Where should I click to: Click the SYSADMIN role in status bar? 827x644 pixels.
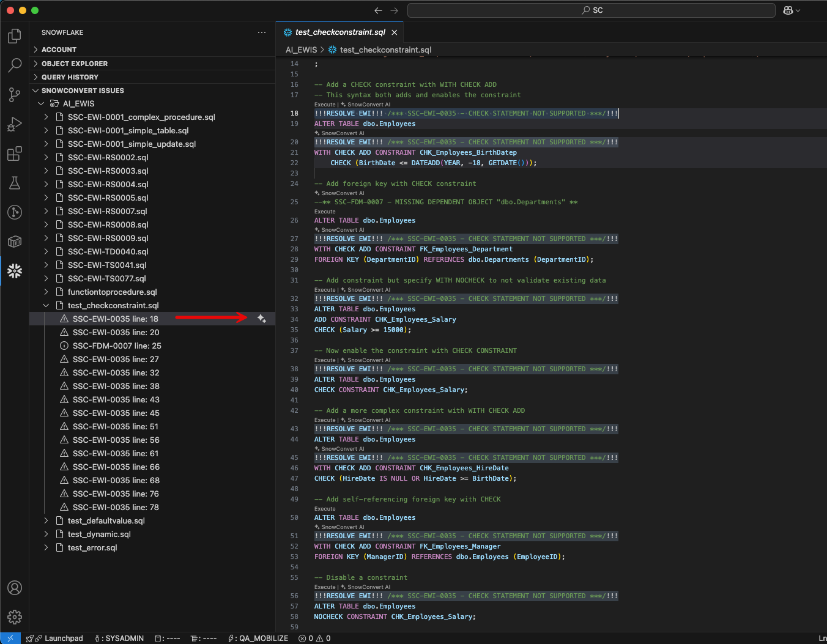(120, 638)
